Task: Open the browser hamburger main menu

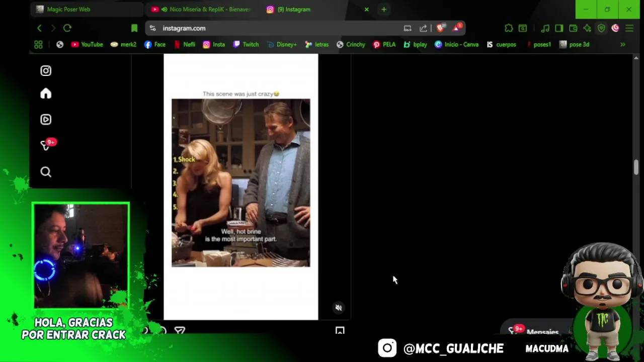Action: 629,28
